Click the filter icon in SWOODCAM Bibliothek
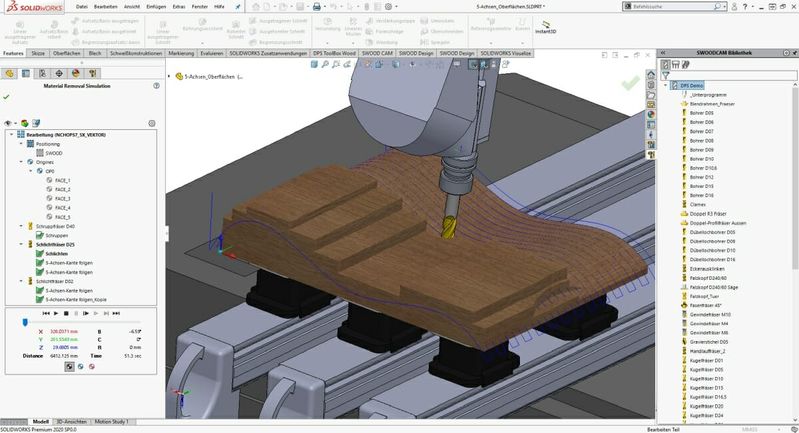 click(x=666, y=74)
